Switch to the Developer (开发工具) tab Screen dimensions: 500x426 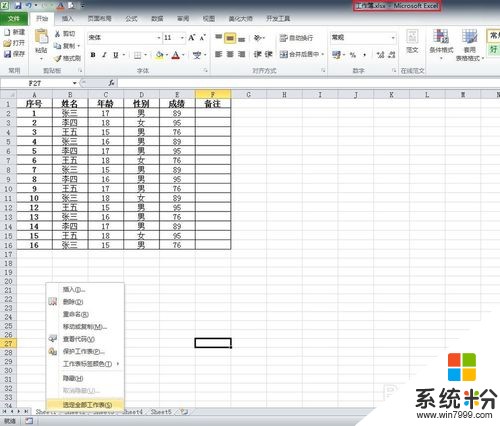[278, 19]
